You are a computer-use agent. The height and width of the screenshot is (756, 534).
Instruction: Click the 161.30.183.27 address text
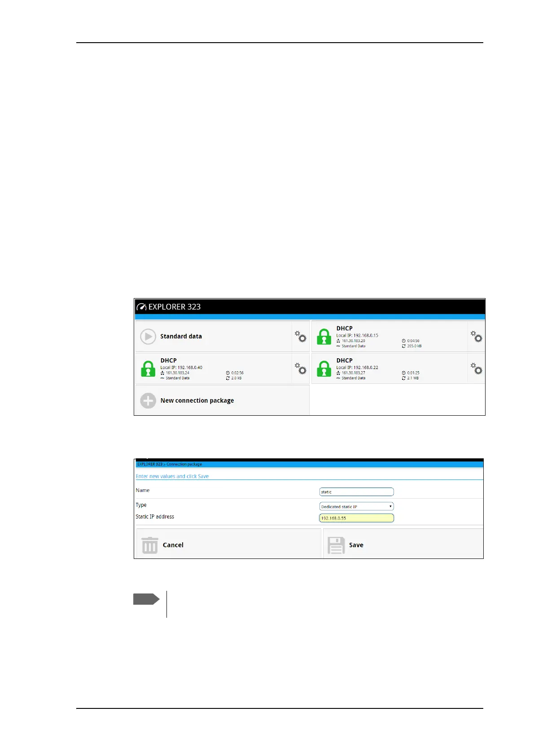click(354, 373)
